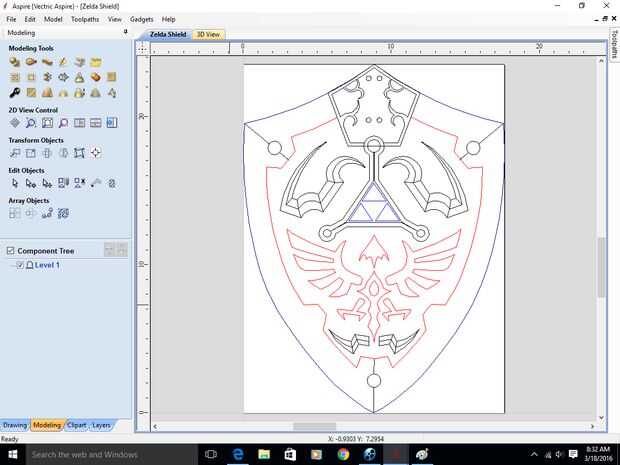Select the Zelda Shield view tab
Screen dimensions: 620x465
(x=168, y=34)
